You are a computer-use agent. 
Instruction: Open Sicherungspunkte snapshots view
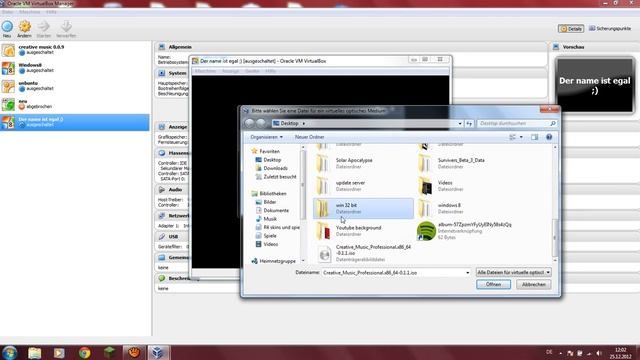click(x=610, y=29)
